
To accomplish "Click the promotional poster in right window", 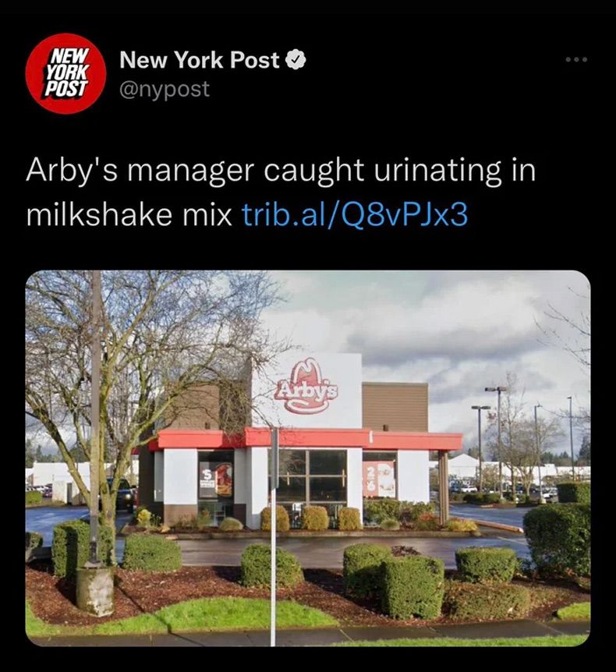I will [x=379, y=479].
